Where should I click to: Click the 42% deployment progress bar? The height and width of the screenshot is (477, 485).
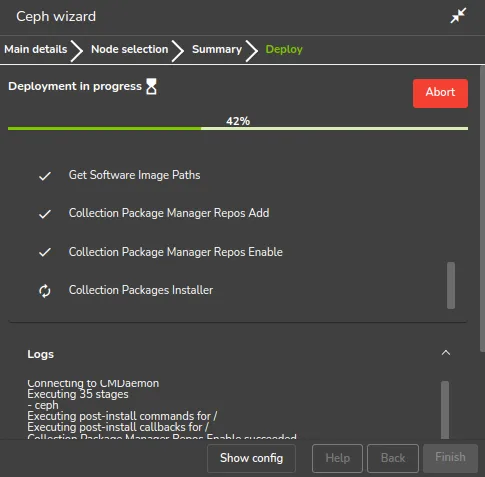(238, 128)
